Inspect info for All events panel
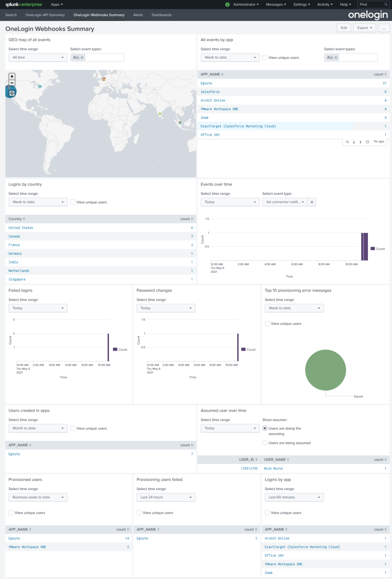Viewport: 392px width, 579px height. click(360, 142)
